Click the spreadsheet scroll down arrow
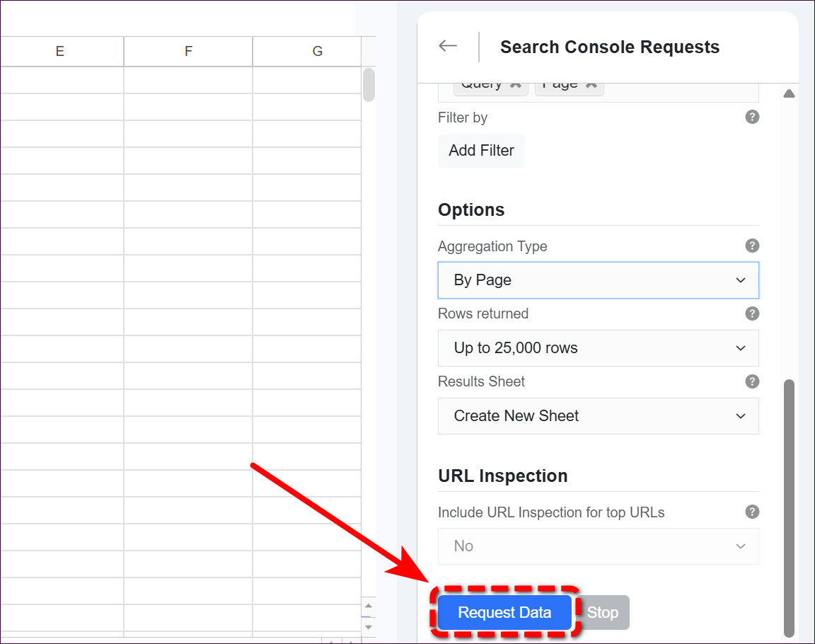The image size is (815, 644). pos(369,627)
